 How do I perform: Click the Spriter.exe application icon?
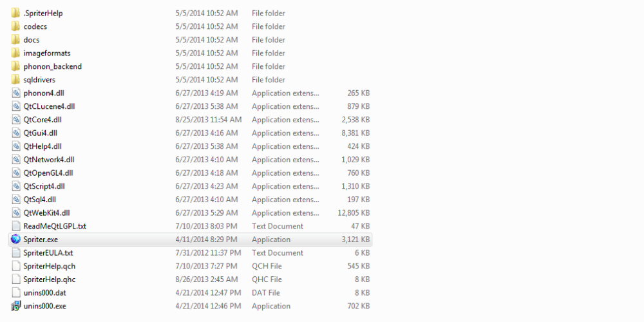(15, 240)
